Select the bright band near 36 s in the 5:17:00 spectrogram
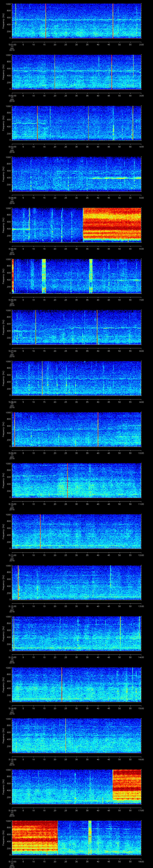 pos(90,838)
